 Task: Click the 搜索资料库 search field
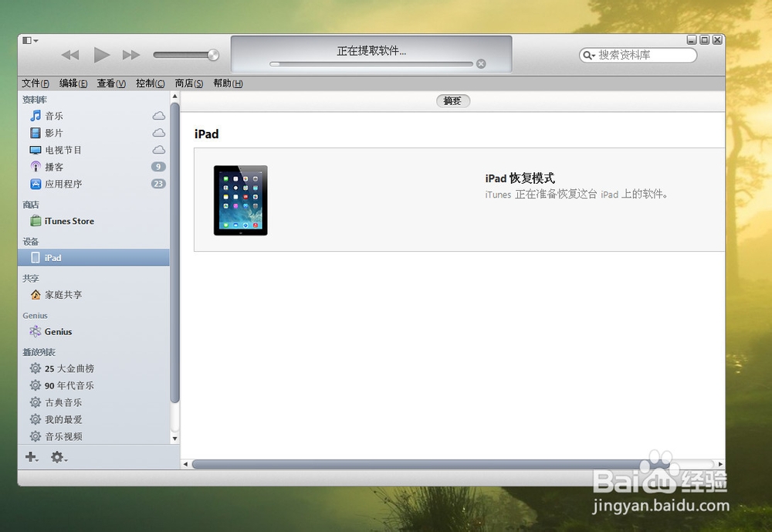point(638,55)
